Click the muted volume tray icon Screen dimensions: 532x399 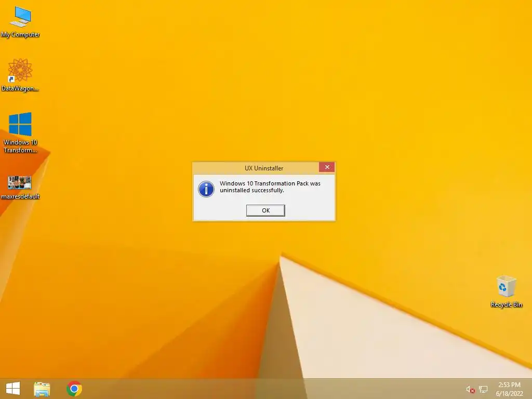(470, 390)
